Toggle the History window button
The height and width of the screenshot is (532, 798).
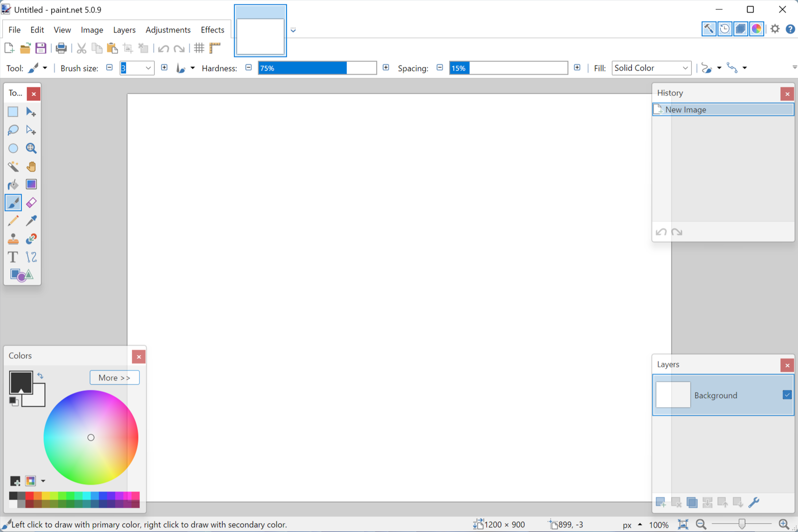pos(724,29)
